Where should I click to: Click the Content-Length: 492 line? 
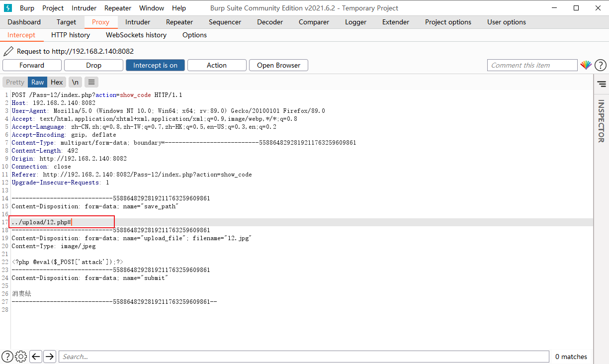45,151
